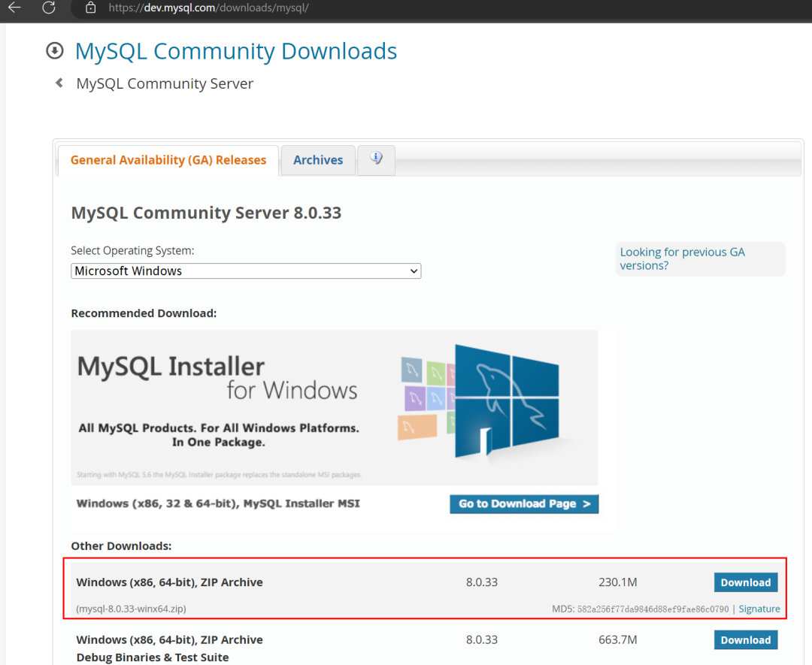Click the Recommended Download label

coord(144,313)
